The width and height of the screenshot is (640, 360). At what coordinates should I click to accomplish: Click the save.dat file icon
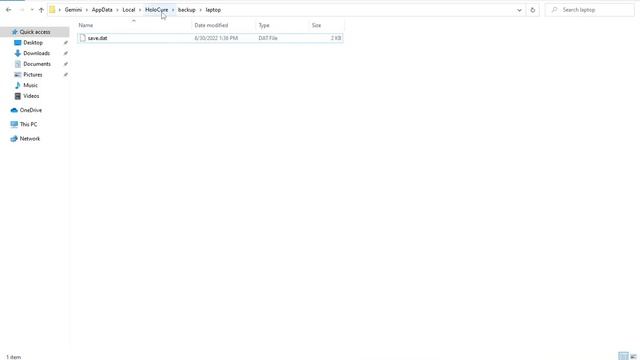[83, 38]
